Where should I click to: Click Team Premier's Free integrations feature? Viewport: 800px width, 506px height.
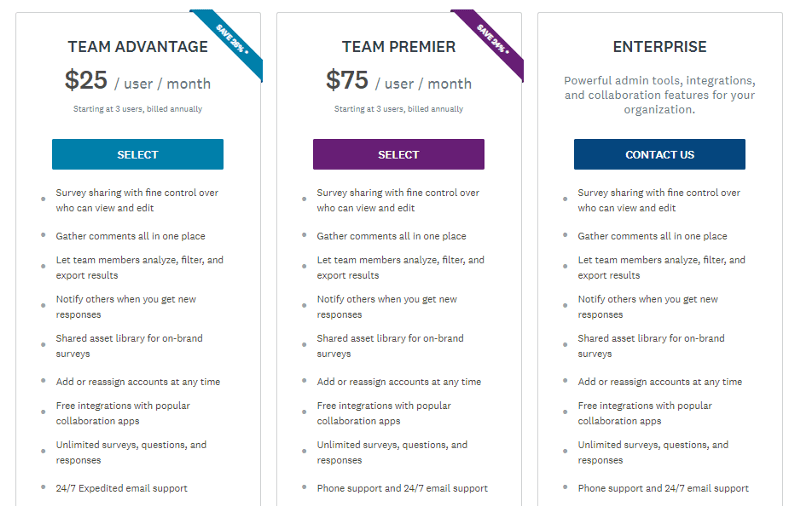pyautogui.click(x=383, y=413)
